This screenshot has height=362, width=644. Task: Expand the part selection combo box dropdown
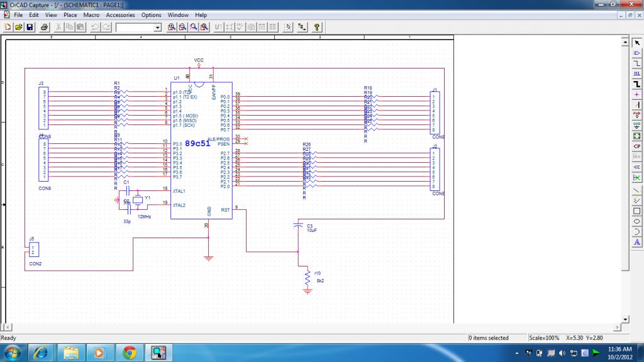(x=157, y=28)
